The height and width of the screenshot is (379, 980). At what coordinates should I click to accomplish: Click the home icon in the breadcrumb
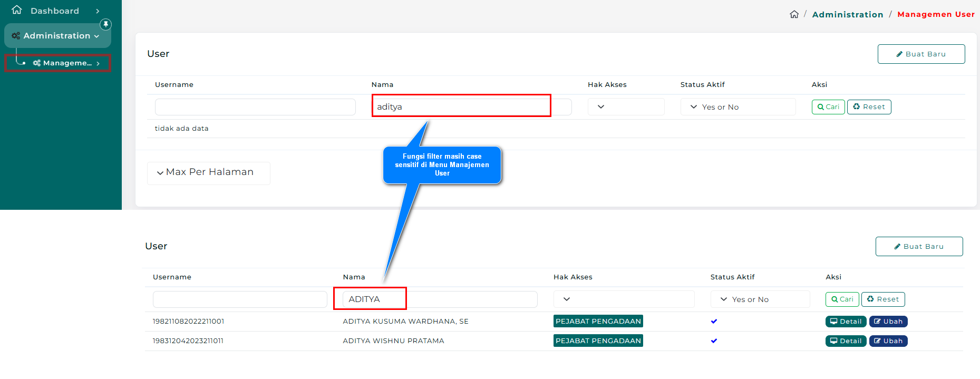(x=794, y=14)
